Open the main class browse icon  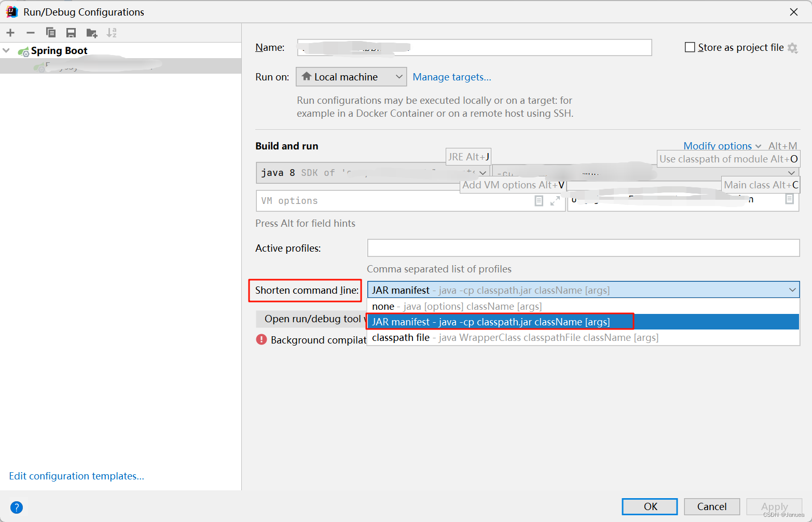click(x=790, y=199)
